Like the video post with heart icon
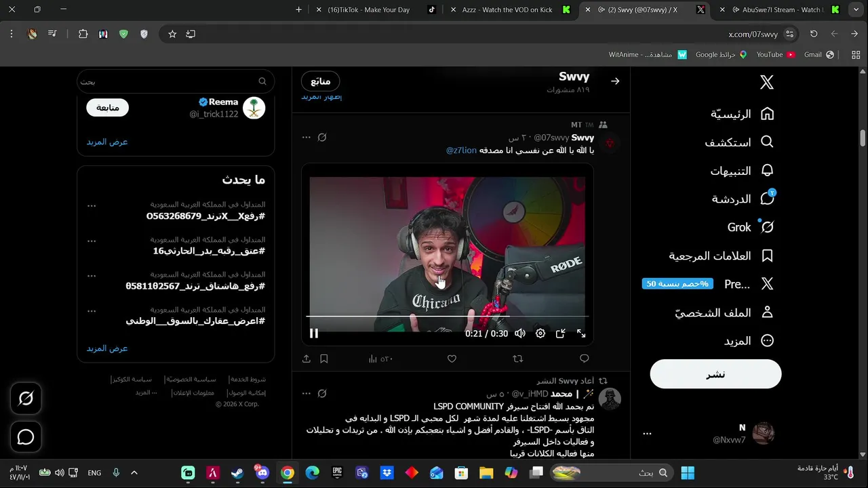This screenshot has height=488, width=868. coord(452,359)
